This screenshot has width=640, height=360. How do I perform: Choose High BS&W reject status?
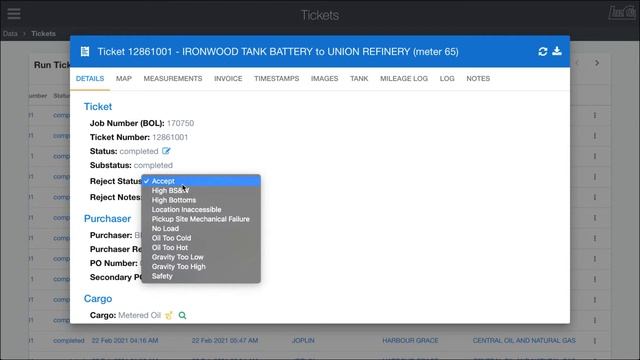pos(201,191)
